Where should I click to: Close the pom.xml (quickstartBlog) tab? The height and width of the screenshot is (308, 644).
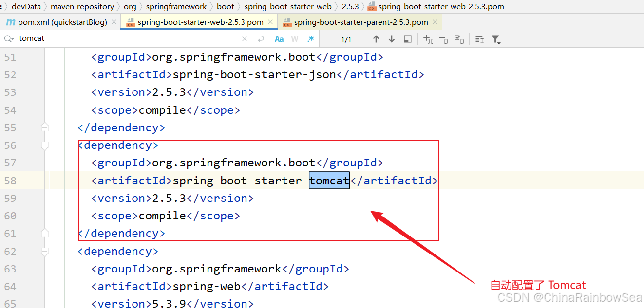114,22
